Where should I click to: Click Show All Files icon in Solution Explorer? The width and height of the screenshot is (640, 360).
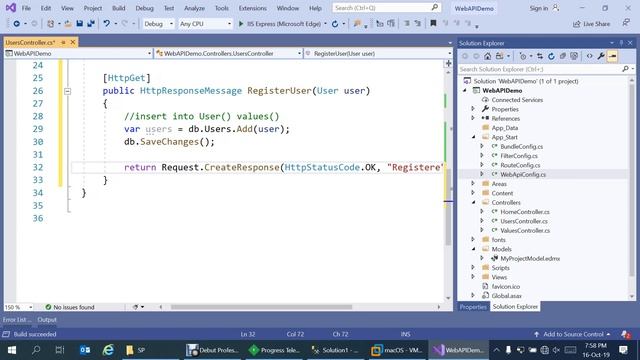[x=574, y=56]
